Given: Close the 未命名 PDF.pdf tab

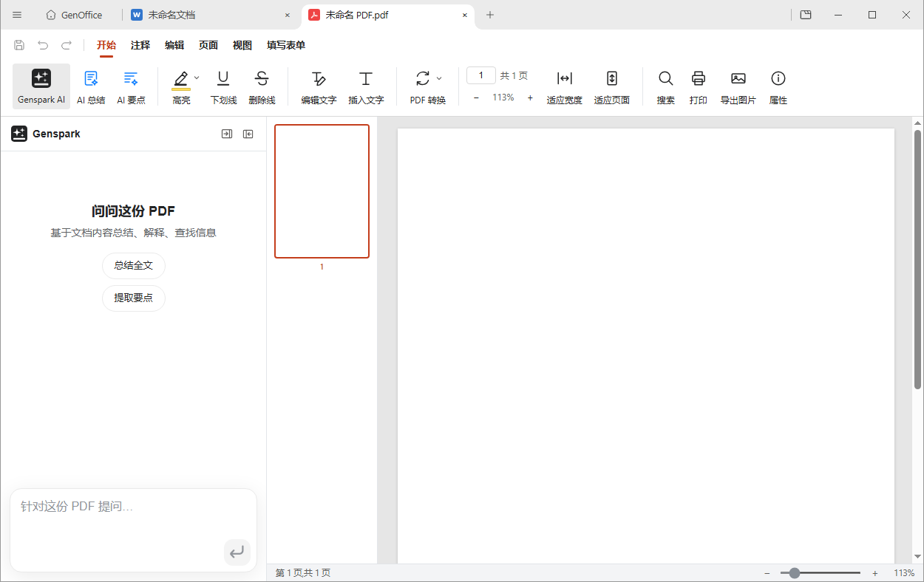Looking at the screenshot, I should 465,15.
